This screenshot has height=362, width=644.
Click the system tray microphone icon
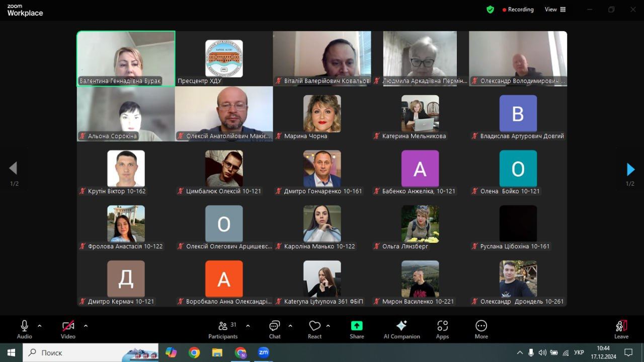(x=531, y=352)
